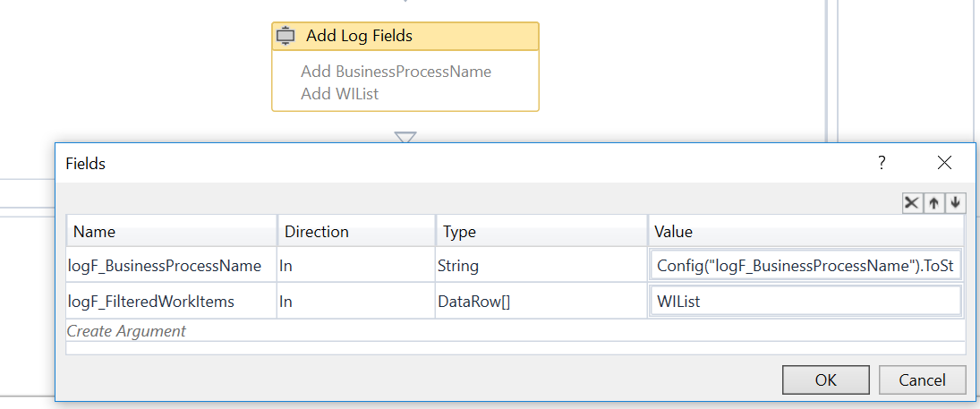Screen dimensions: 980x409
Task: Move argument down with down arrow
Action: 955,203
